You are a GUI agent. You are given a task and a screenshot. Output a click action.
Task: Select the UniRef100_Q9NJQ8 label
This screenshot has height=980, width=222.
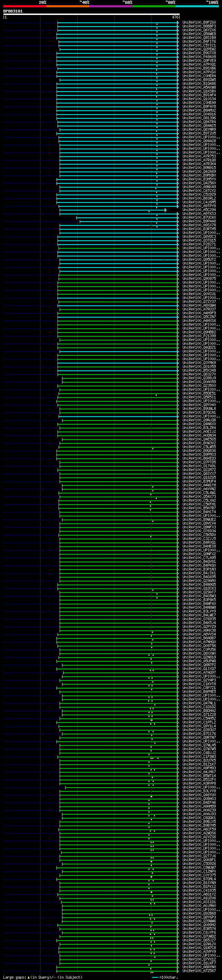[x=199, y=420]
